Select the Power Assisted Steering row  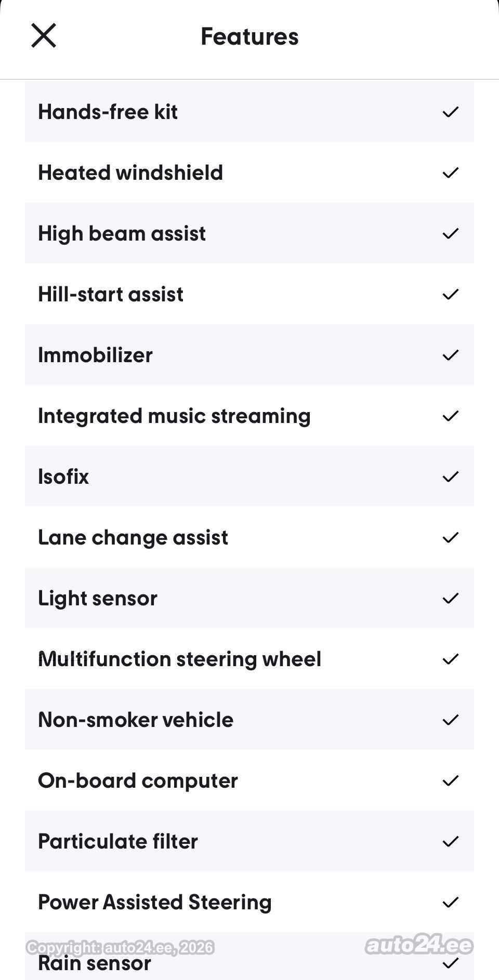click(249, 902)
